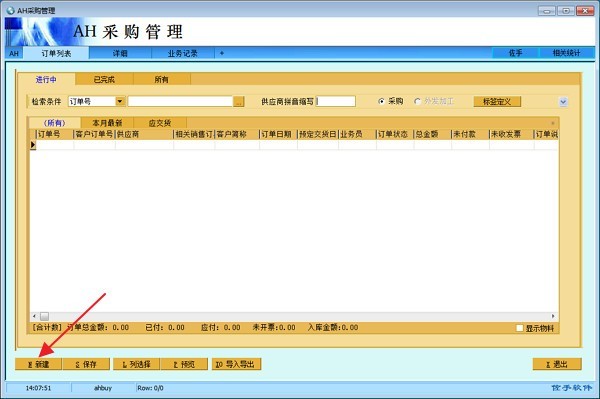This screenshot has width=600, height=399.
Task: Click the ellipsis search button
Action: [239, 102]
